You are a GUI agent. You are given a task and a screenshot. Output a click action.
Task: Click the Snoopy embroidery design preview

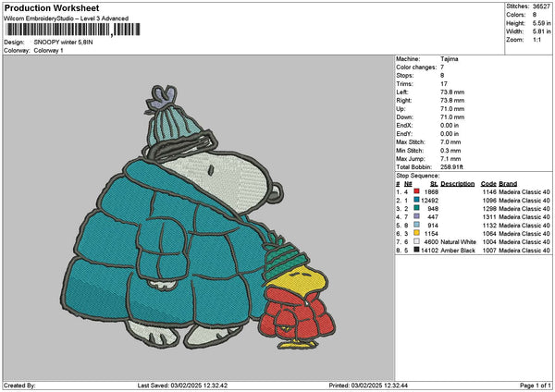pyautogui.click(x=198, y=217)
